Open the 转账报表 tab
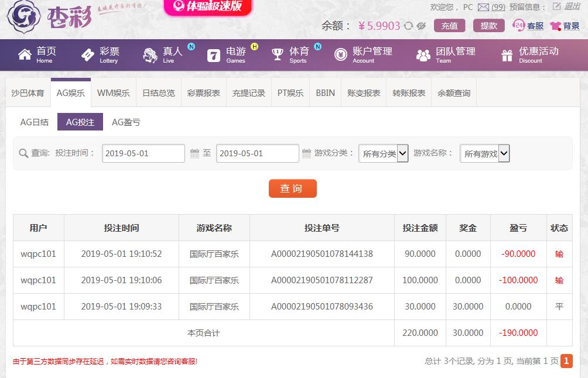This screenshot has width=588, height=378. click(x=409, y=93)
